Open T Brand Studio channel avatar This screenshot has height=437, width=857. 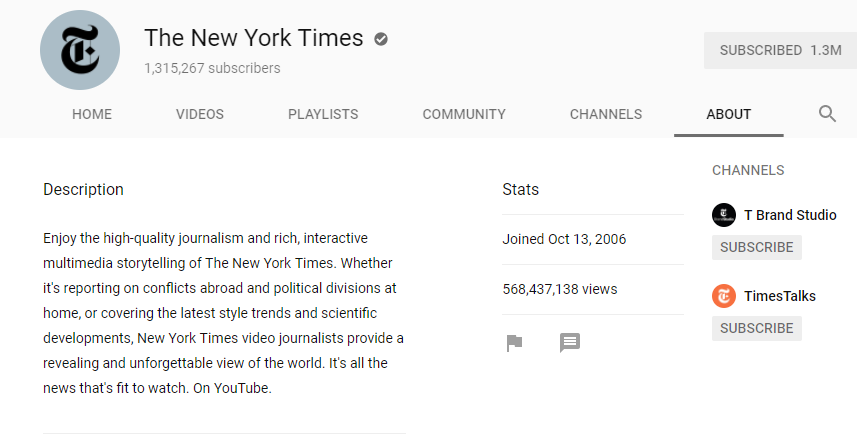[x=724, y=215]
